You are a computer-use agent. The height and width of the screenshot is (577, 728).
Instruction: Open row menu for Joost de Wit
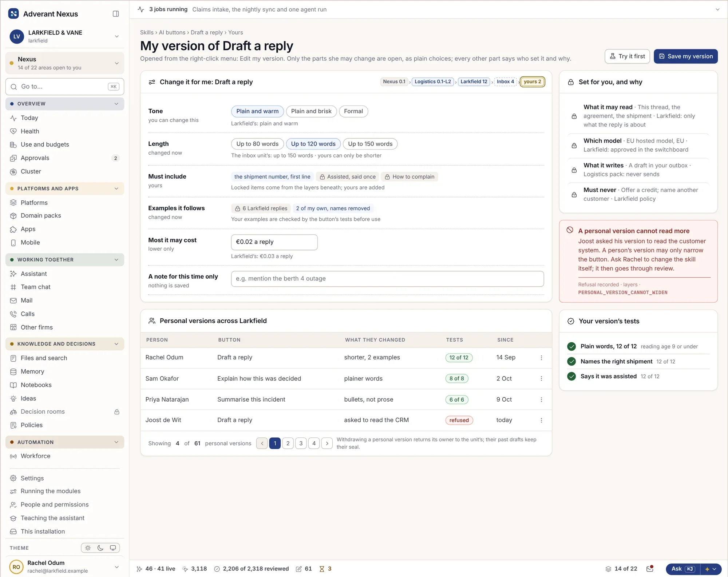(x=541, y=420)
